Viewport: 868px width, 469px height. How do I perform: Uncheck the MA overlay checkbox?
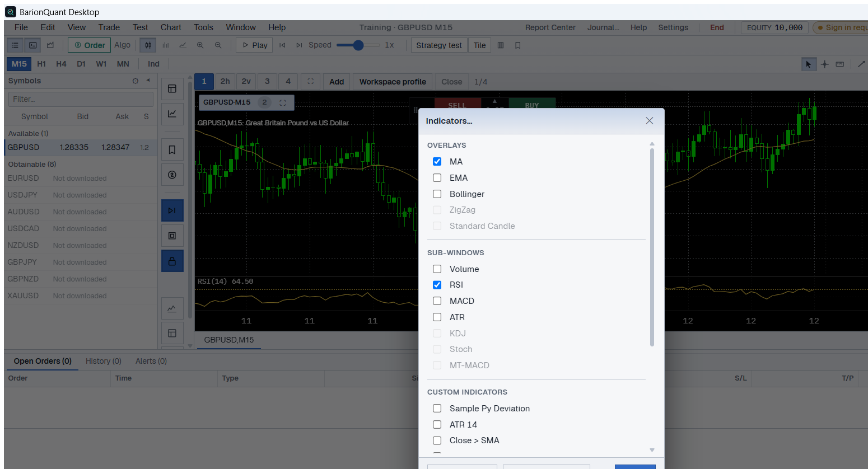437,162
